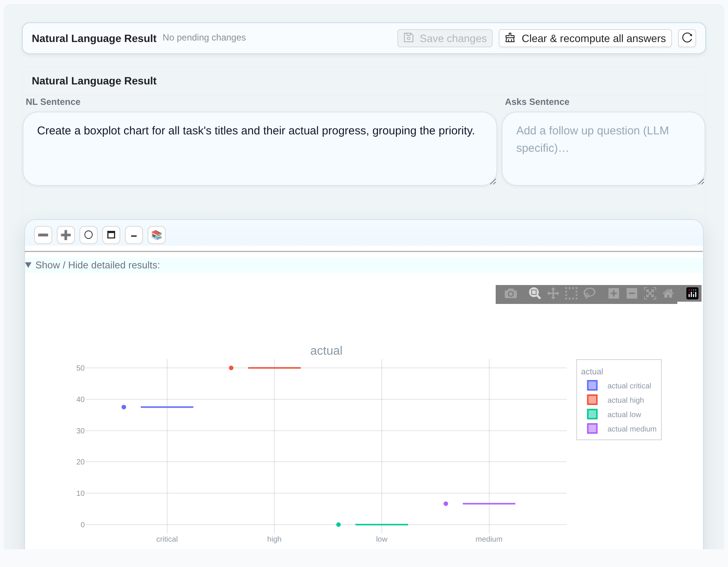Toggle the 'actual low' legend entry
728x567 pixels.
tap(619, 414)
